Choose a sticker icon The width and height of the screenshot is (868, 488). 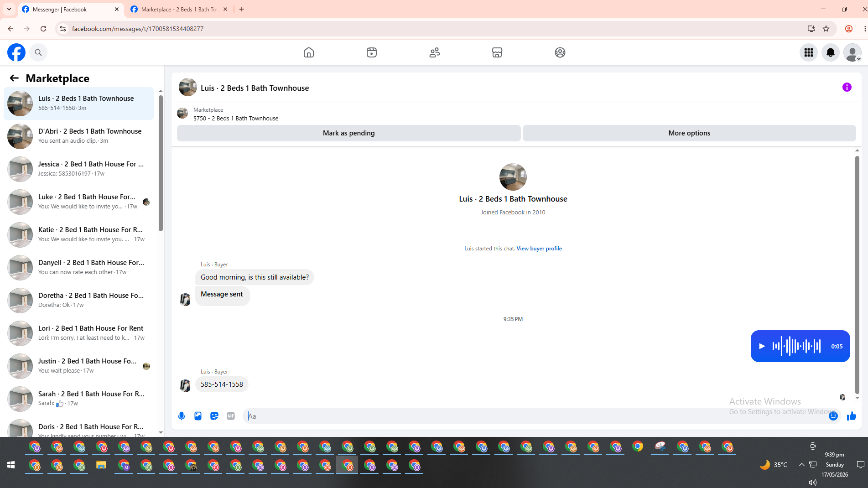pos(214,416)
